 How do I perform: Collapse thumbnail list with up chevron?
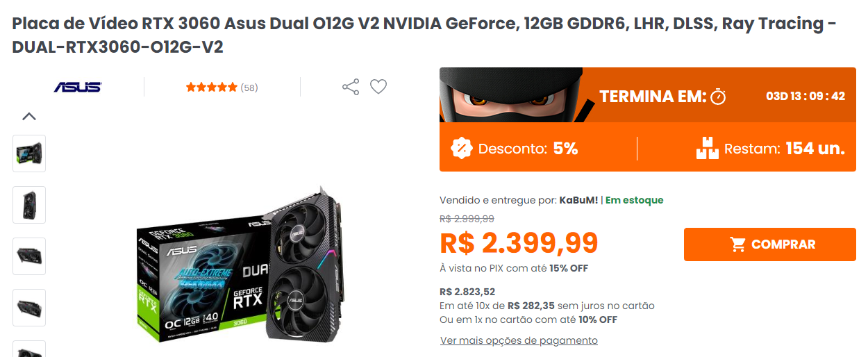[x=29, y=116]
